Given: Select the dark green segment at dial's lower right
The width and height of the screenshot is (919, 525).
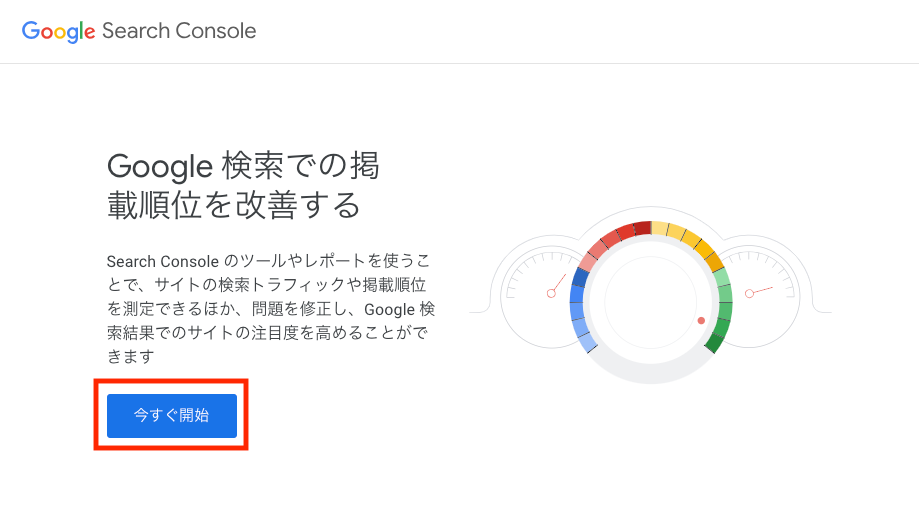Looking at the screenshot, I should coord(716,341).
